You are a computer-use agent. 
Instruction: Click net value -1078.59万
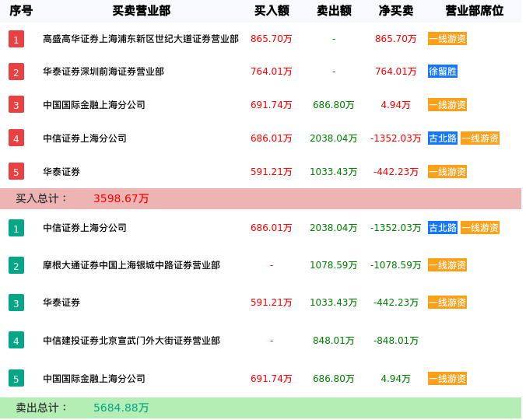395,265
